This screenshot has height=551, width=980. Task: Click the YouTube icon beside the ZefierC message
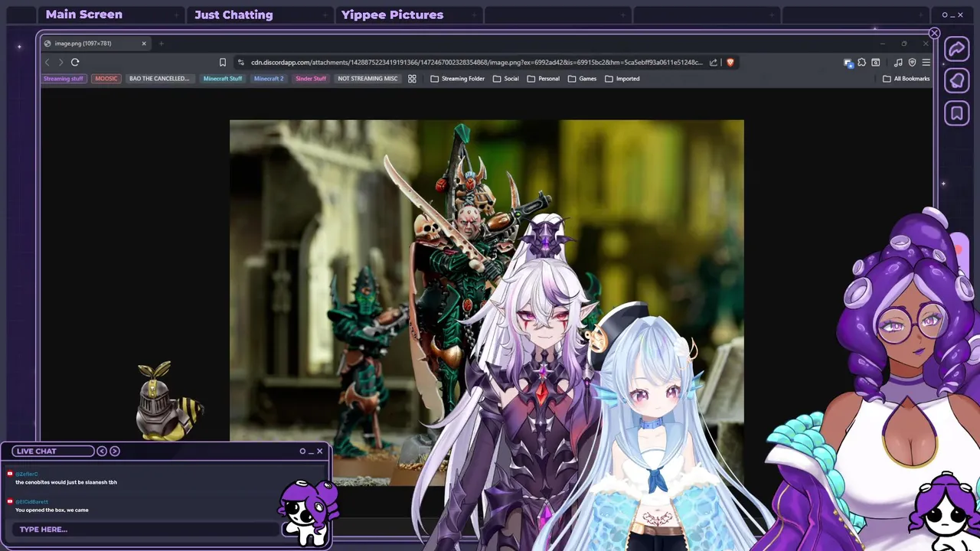pyautogui.click(x=10, y=474)
